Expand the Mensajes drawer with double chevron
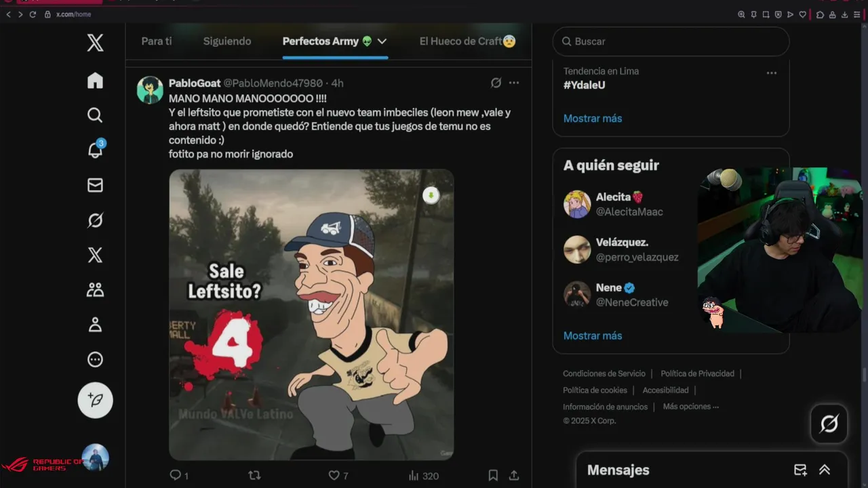The height and width of the screenshot is (488, 868). [825, 470]
